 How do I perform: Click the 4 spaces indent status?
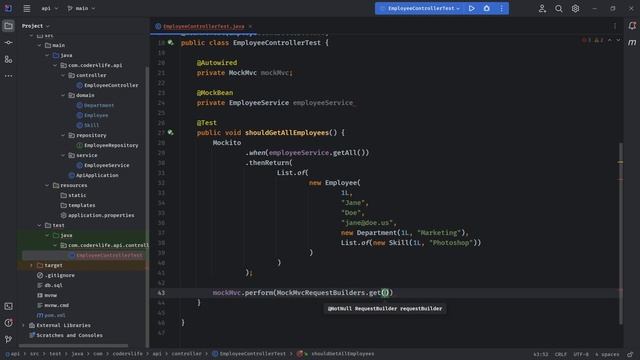607,354
